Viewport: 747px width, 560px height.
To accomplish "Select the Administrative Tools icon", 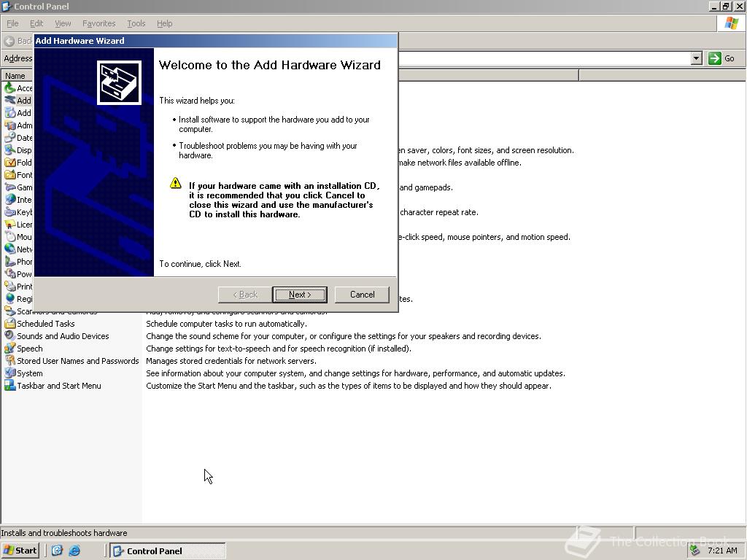I will pos(10,125).
